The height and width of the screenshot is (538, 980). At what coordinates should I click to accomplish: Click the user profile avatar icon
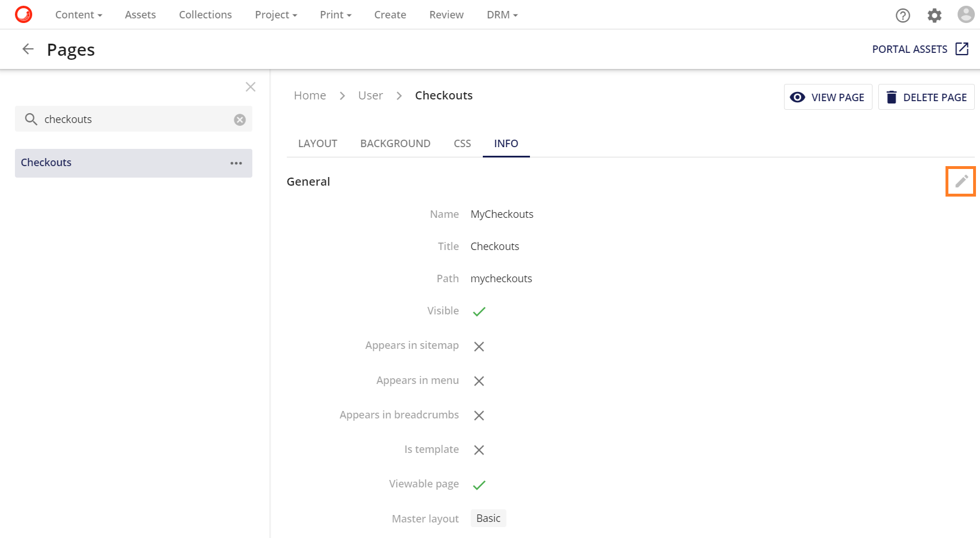(x=965, y=14)
